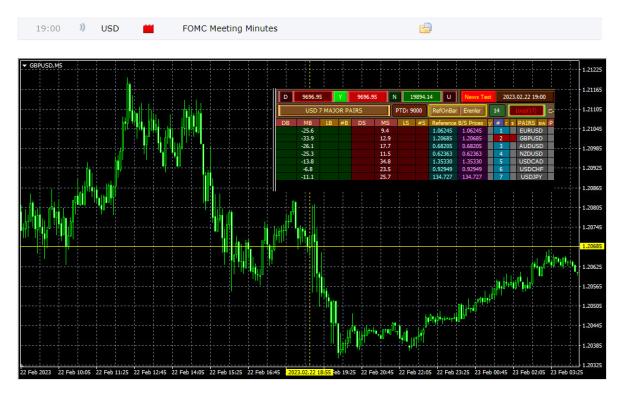Click the 23 Feb 02:05 time axis label

[529, 373]
